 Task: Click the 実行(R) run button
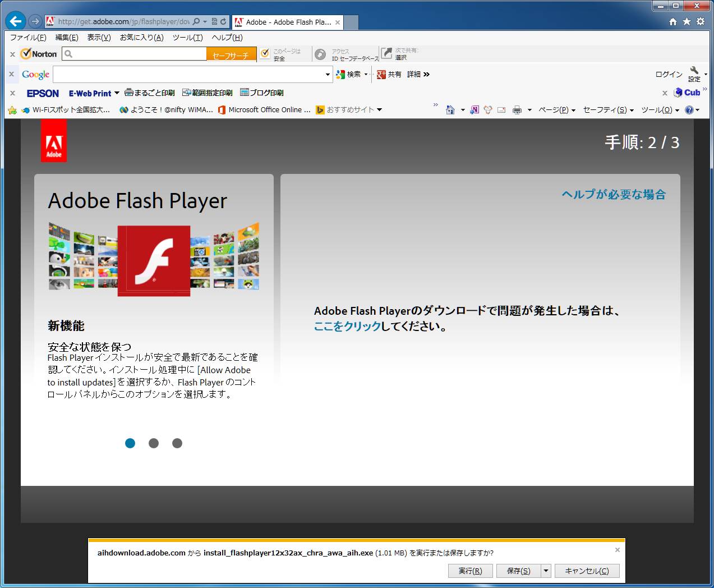click(470, 571)
